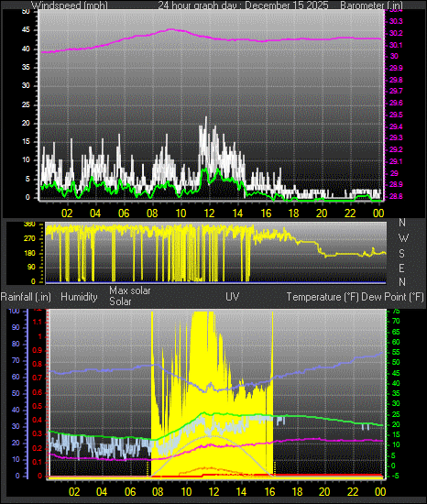Select the "Dew Point (°F)" legend label

[x=392, y=297]
